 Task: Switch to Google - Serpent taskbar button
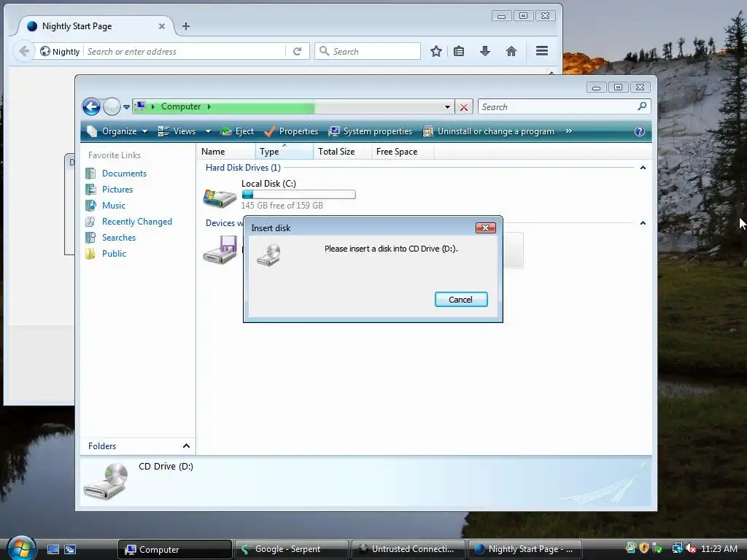tap(291, 550)
